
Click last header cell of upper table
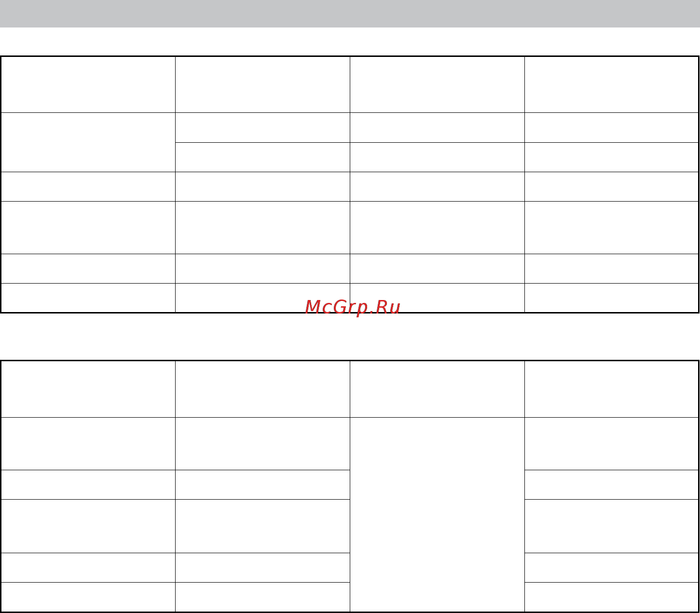[611, 85]
